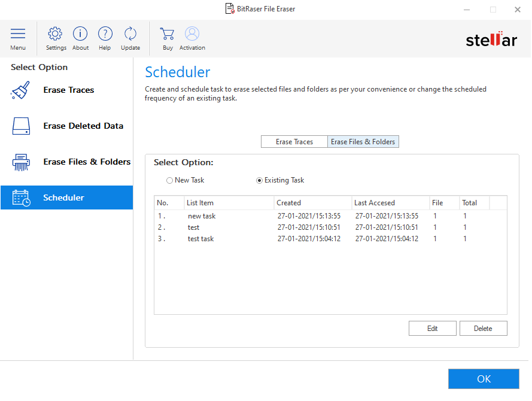Open Erase Deleted Data in sidebar
The image size is (532, 401).
(83, 126)
